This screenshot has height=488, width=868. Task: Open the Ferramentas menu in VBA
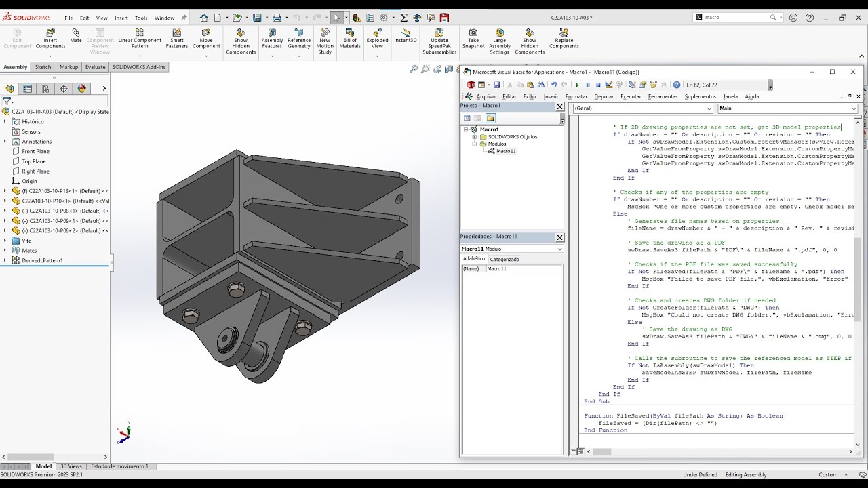click(x=663, y=96)
